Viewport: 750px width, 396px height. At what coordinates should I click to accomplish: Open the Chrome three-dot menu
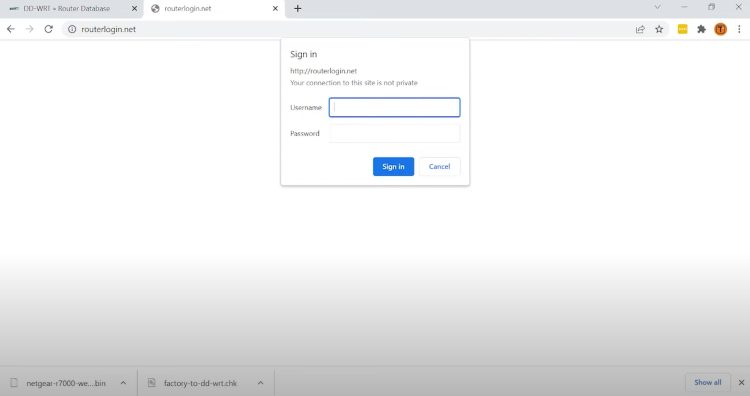pos(739,29)
